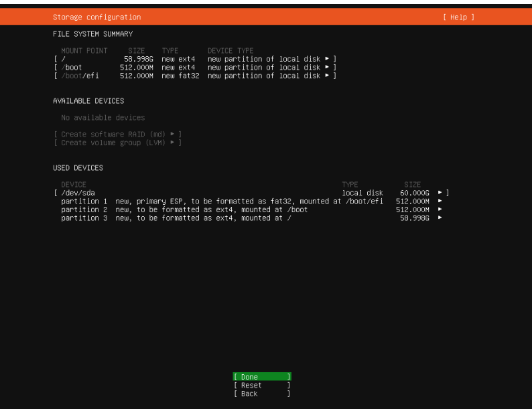532x409 pixels.
Task: Click the arrow icon beside partition 1 size
Action: 440,201
